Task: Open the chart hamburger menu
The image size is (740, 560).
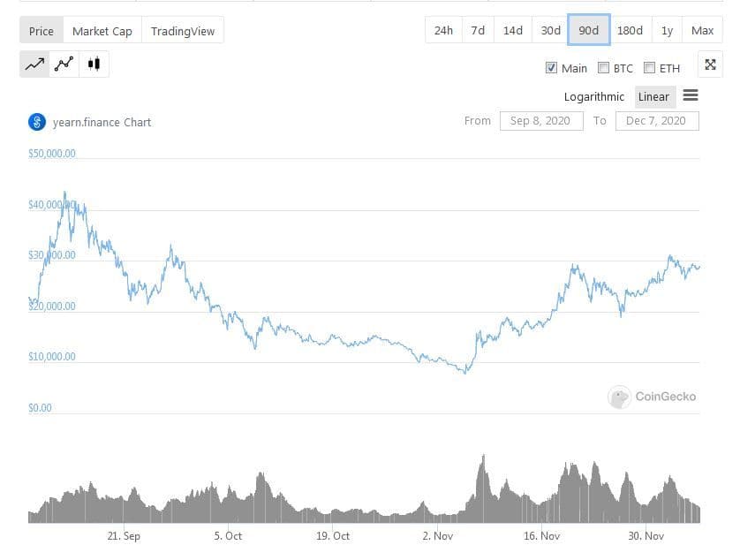Action: (x=691, y=95)
